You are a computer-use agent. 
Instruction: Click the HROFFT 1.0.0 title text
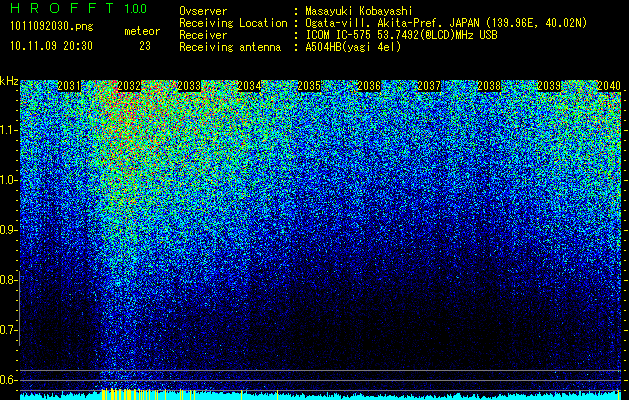click(79, 8)
